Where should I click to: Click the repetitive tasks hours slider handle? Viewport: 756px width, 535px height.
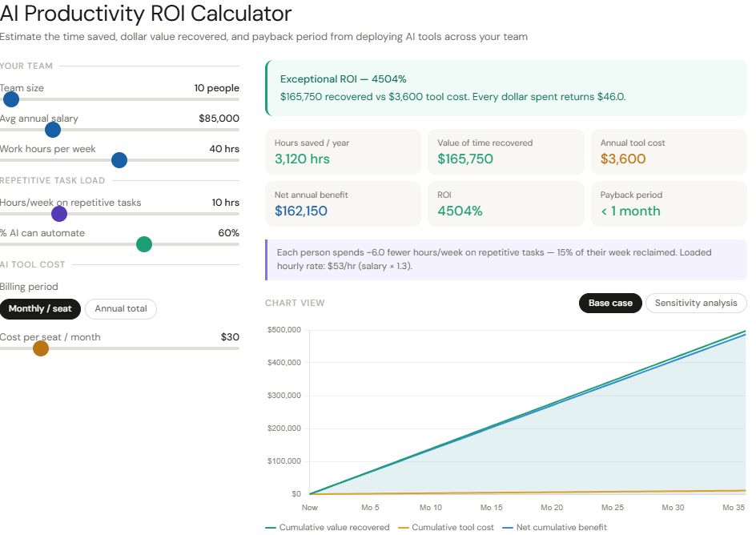(x=59, y=214)
